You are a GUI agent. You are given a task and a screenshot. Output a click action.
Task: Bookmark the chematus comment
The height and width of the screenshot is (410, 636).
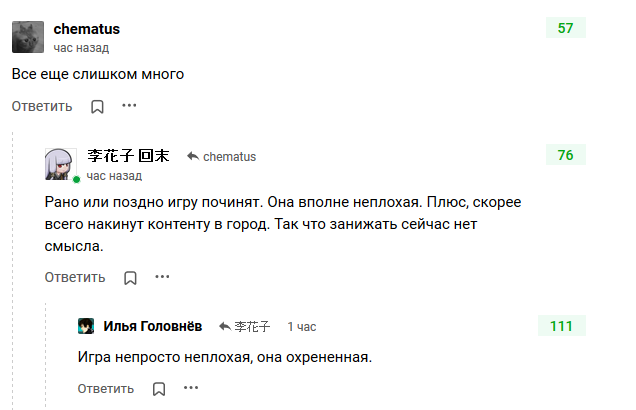pos(97,106)
